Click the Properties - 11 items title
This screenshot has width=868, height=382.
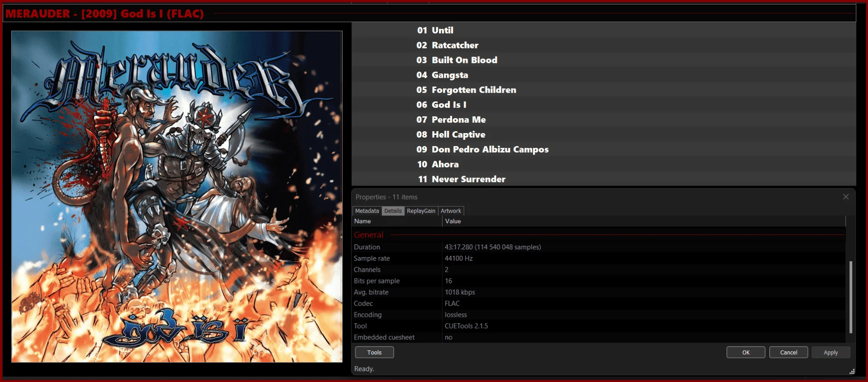[387, 197]
